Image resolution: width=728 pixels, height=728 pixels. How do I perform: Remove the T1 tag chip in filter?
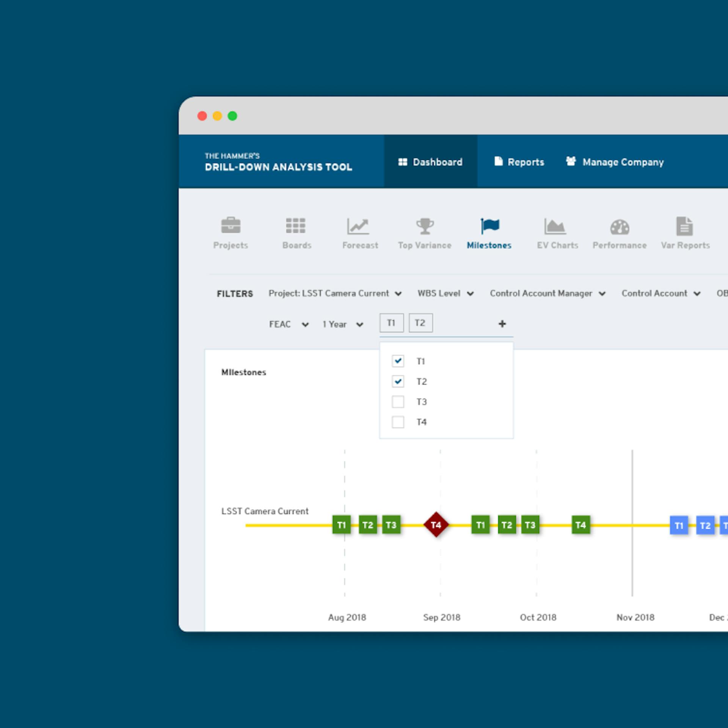click(391, 323)
